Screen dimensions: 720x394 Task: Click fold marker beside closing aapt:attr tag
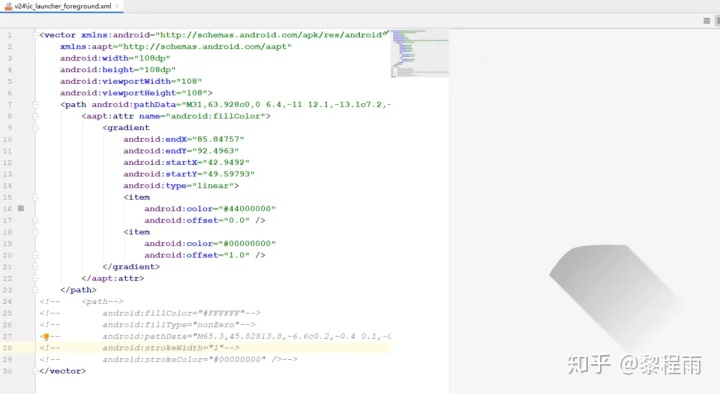pyautogui.click(x=35, y=278)
